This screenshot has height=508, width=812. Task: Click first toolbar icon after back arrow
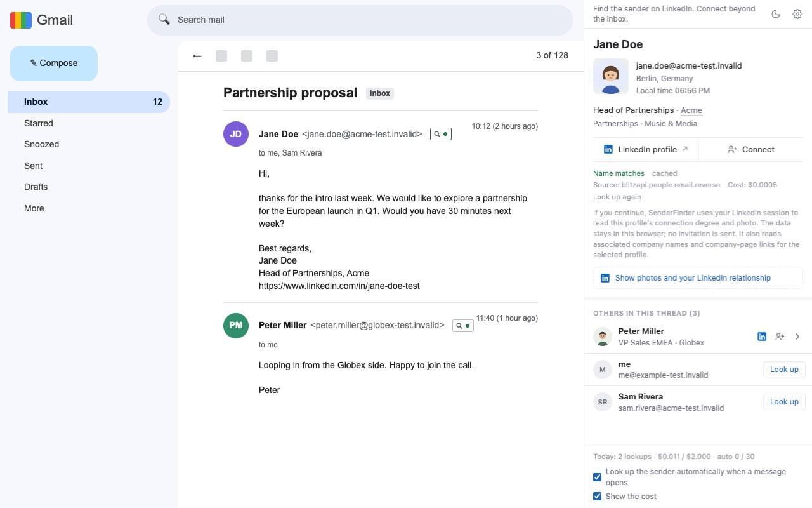click(221, 56)
